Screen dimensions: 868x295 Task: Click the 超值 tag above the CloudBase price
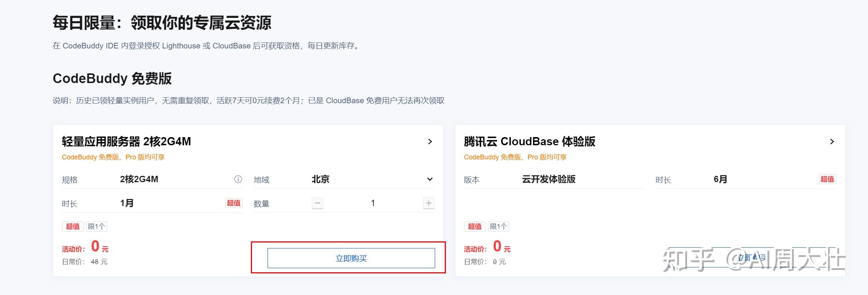(475, 226)
